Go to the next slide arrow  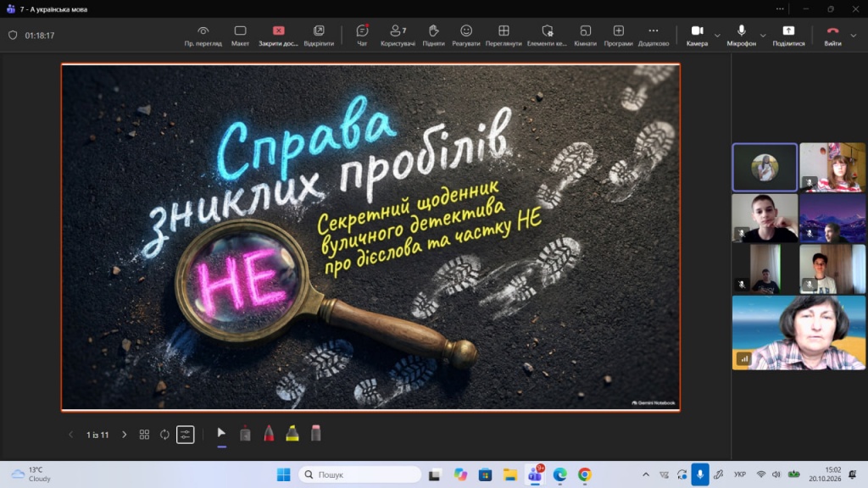pyautogui.click(x=124, y=435)
